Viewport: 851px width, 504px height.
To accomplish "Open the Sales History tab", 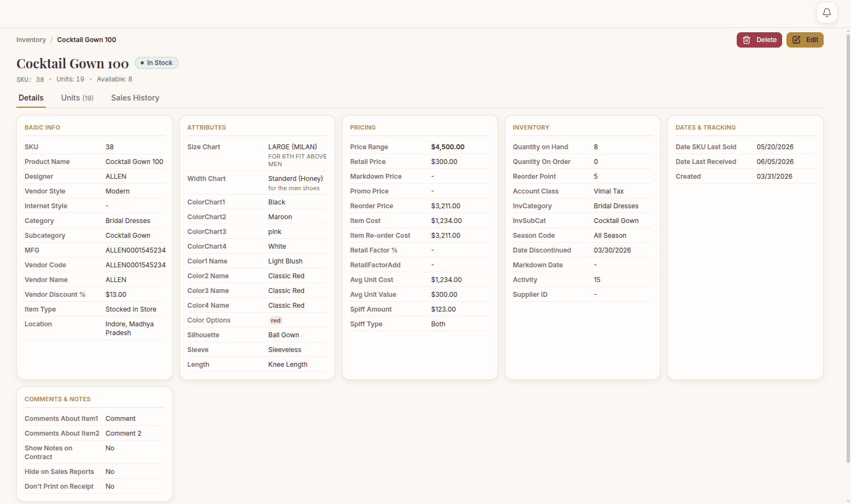I will [135, 98].
